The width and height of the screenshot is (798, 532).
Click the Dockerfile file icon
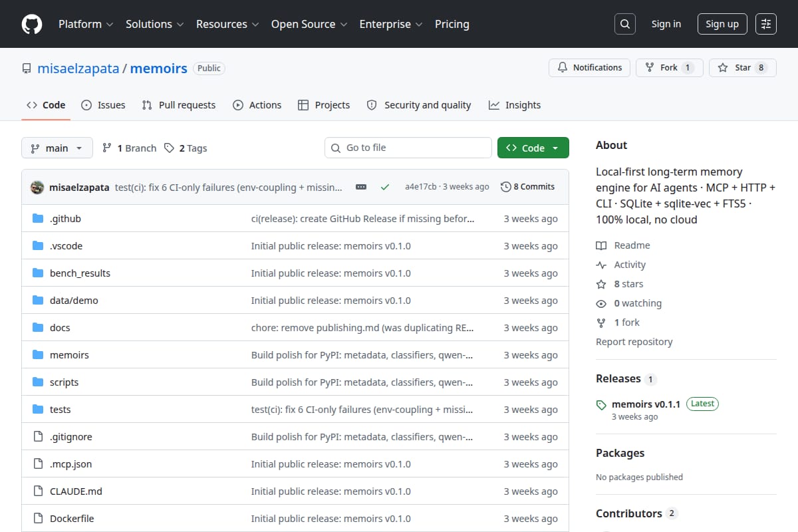pos(38,518)
